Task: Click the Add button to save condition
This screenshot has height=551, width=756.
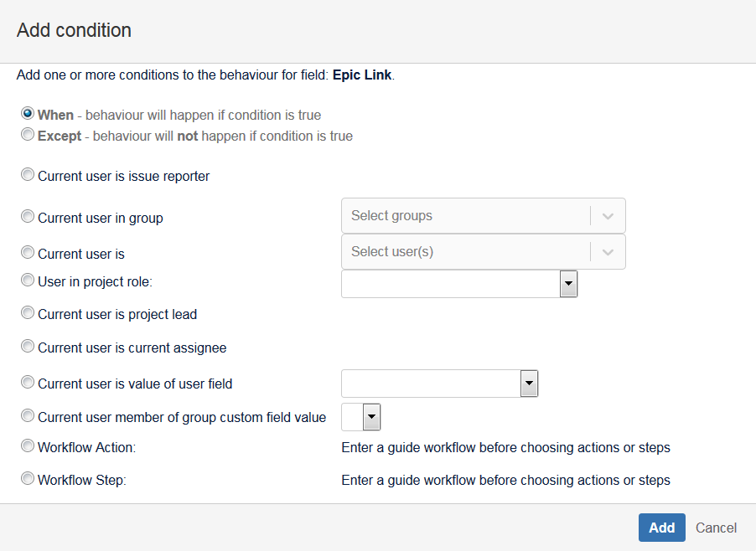Action: [x=661, y=528]
